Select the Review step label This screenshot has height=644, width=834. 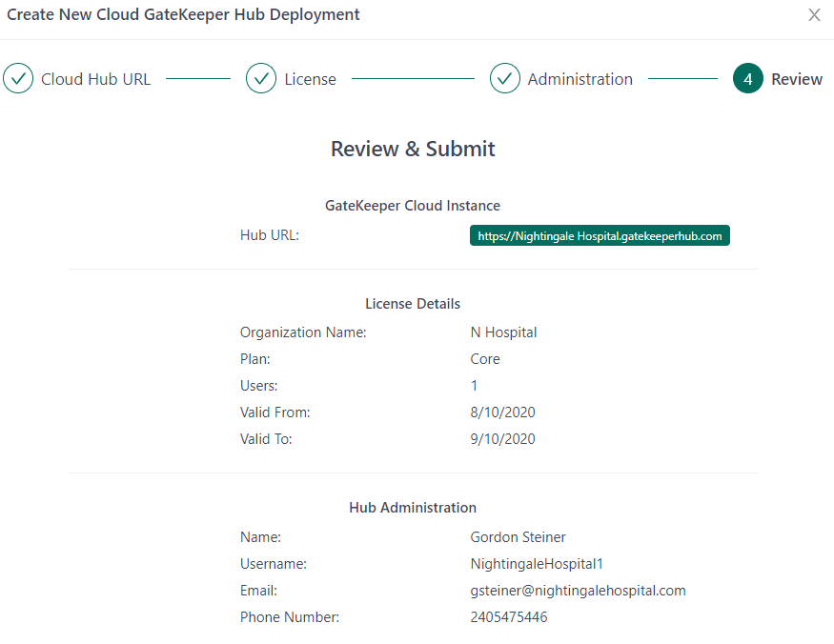[797, 79]
